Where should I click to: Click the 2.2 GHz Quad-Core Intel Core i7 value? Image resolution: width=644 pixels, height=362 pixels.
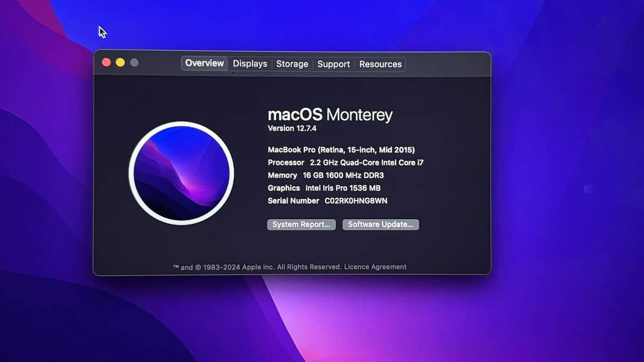(366, 163)
